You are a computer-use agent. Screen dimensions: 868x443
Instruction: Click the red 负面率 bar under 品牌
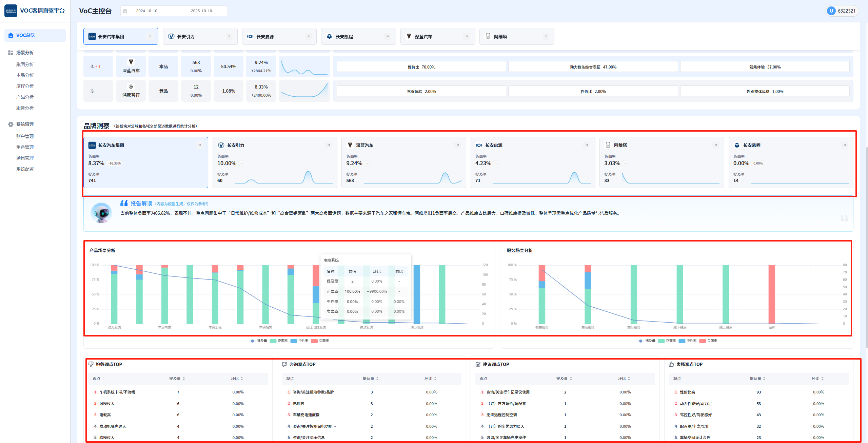(x=772, y=294)
